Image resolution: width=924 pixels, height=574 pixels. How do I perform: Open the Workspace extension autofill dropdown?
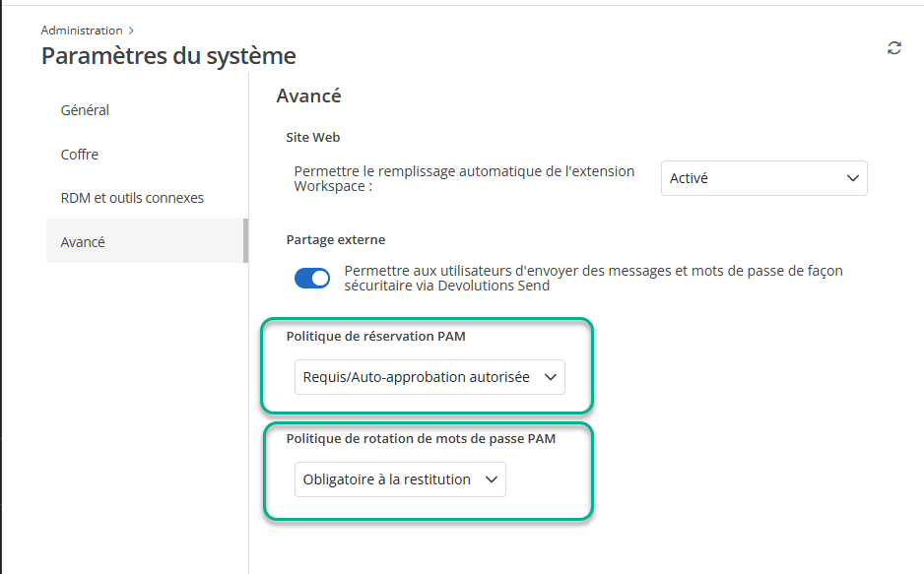tap(763, 178)
